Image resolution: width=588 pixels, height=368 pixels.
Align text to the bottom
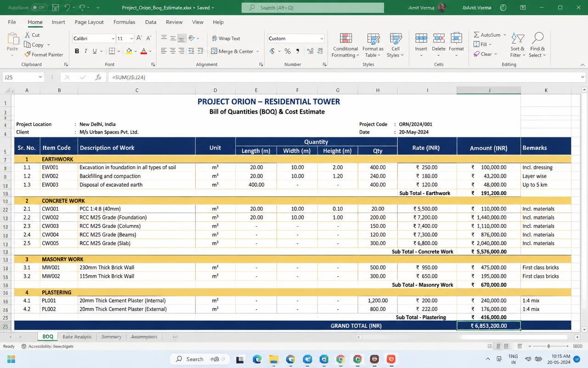tap(181, 38)
